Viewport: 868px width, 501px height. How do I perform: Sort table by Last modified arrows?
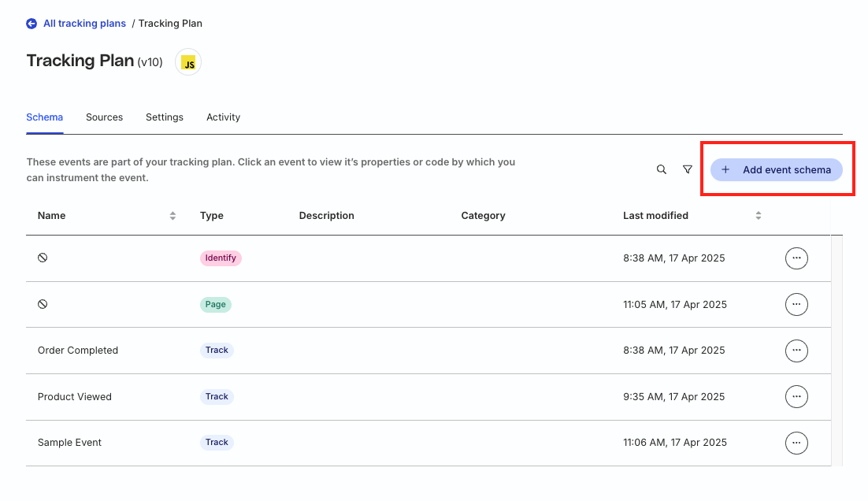(x=759, y=216)
